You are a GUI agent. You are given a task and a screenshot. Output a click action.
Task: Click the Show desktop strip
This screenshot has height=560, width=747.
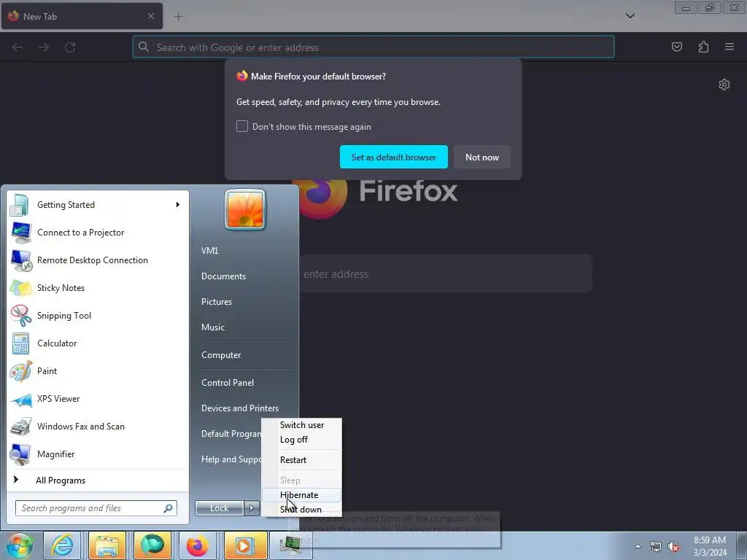pyautogui.click(x=742, y=545)
